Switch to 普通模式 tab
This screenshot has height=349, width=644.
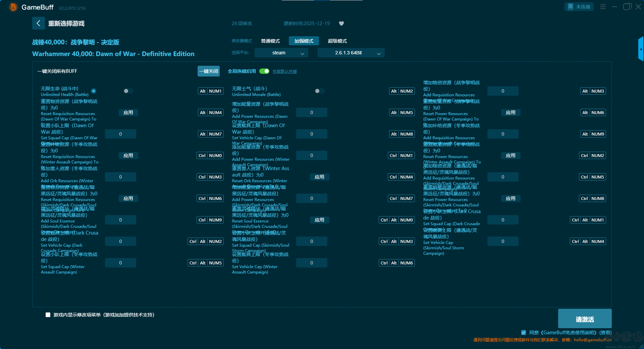pos(270,41)
